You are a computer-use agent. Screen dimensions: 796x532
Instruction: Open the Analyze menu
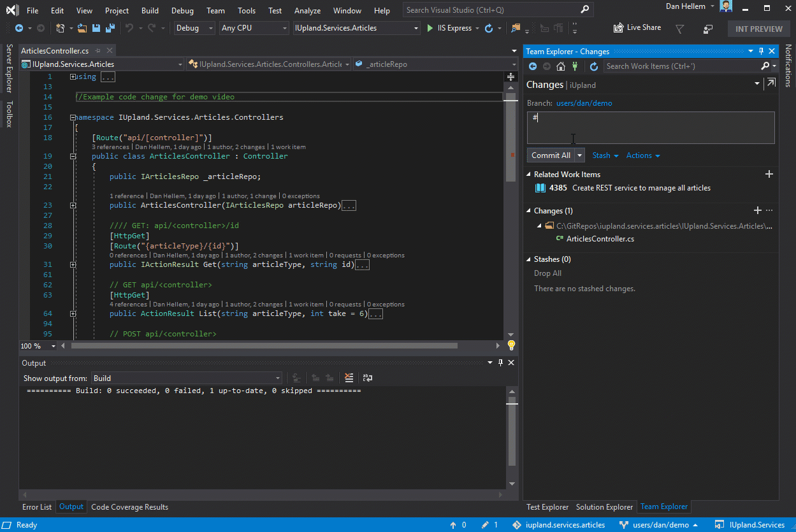click(308, 11)
